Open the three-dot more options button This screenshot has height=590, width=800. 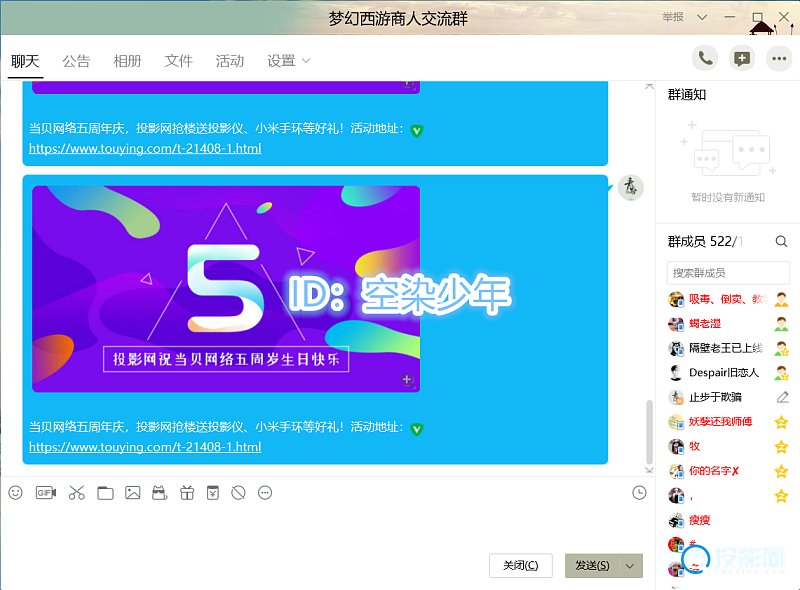pos(778,58)
